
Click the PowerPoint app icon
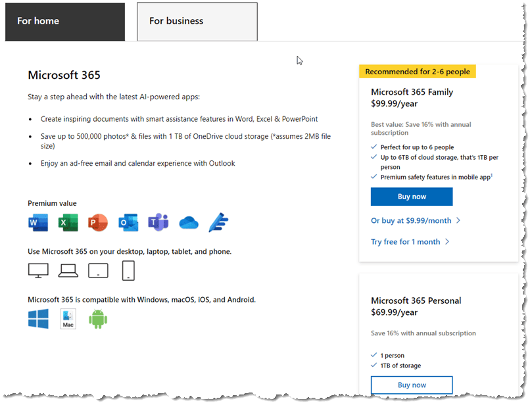coord(97,223)
